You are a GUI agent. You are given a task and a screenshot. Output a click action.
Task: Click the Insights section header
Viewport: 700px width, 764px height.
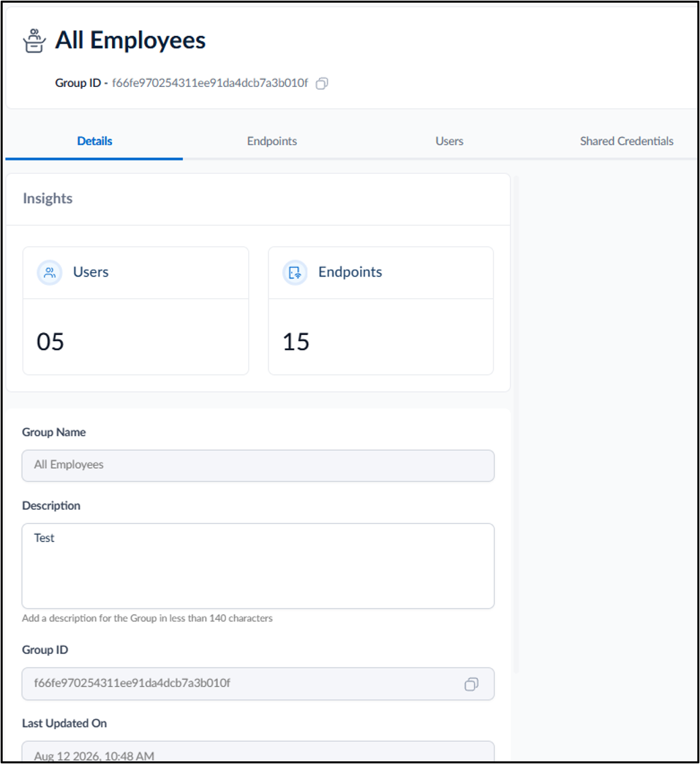point(48,199)
